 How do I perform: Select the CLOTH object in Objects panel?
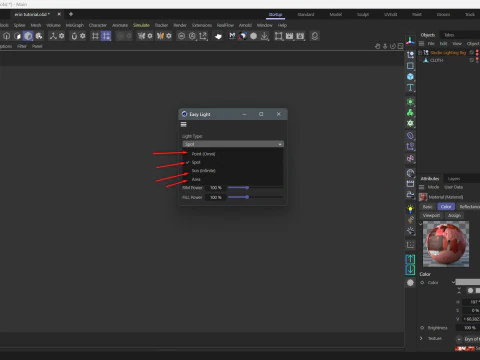click(436, 60)
